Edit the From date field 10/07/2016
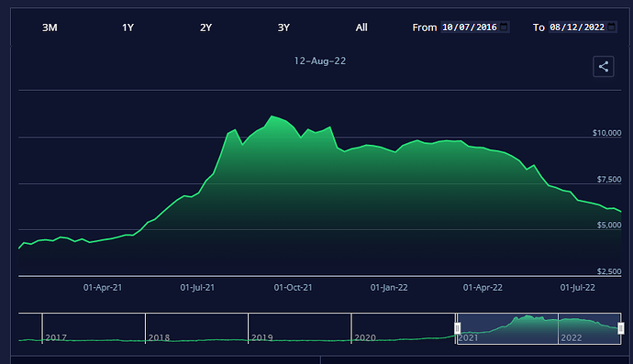The width and height of the screenshot is (633, 364). pos(475,27)
